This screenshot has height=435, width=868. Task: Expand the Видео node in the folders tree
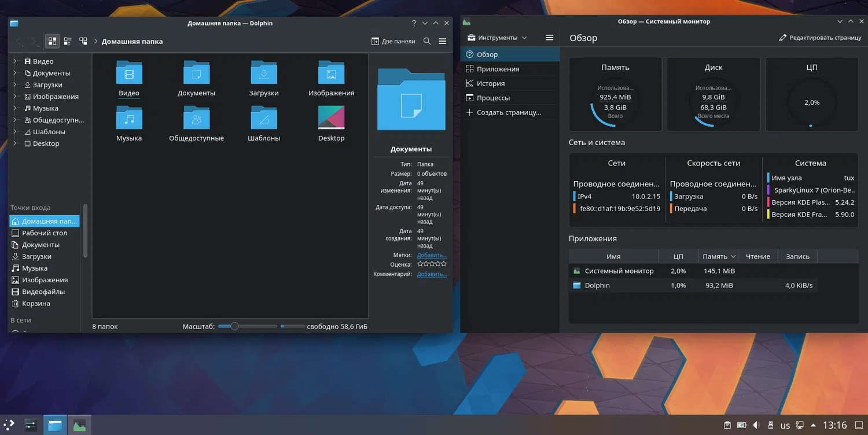pos(16,61)
